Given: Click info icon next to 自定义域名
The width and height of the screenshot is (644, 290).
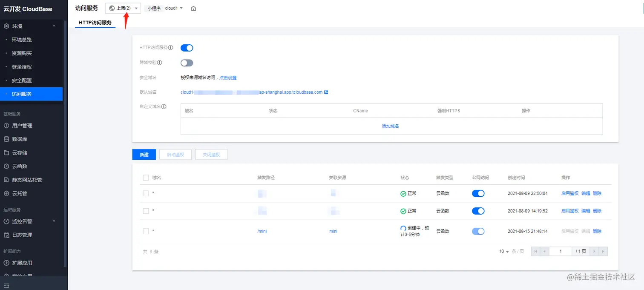Looking at the screenshot, I should (x=164, y=106).
